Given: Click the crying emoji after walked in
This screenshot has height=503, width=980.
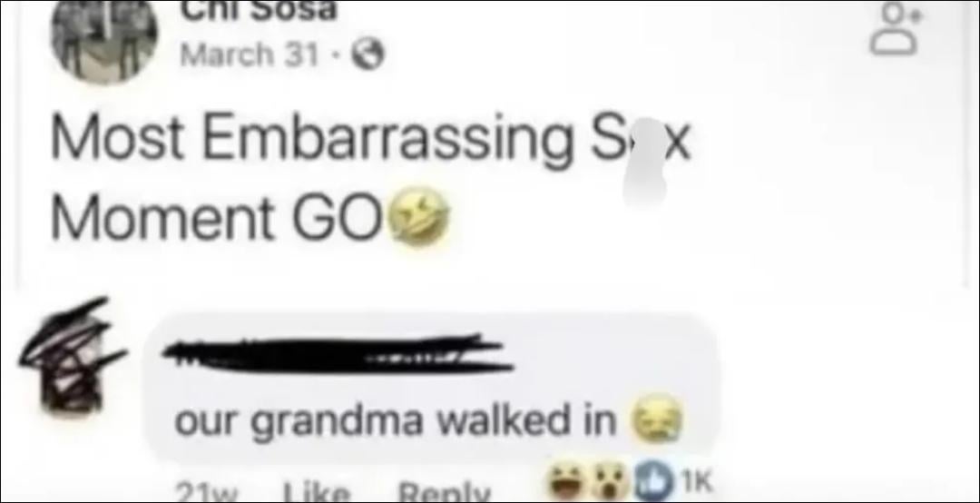Looking at the screenshot, I should tap(656, 419).
